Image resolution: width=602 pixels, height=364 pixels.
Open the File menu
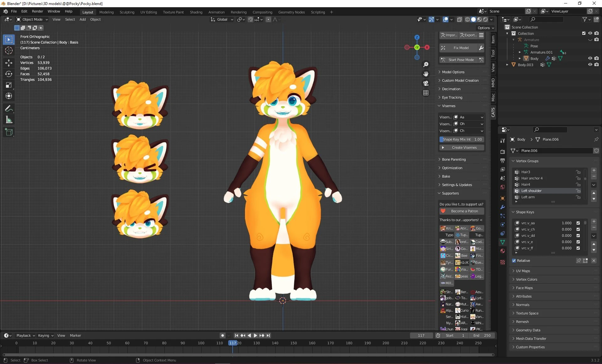click(x=14, y=11)
